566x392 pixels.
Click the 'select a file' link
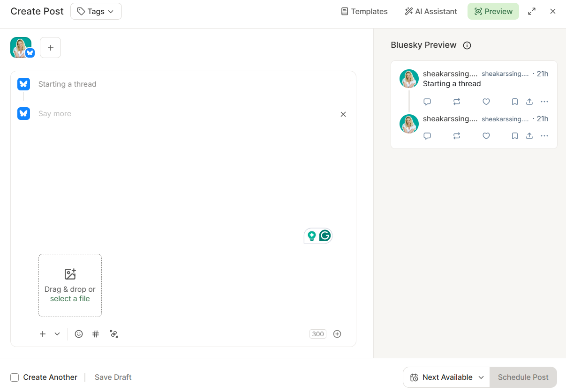coord(70,299)
